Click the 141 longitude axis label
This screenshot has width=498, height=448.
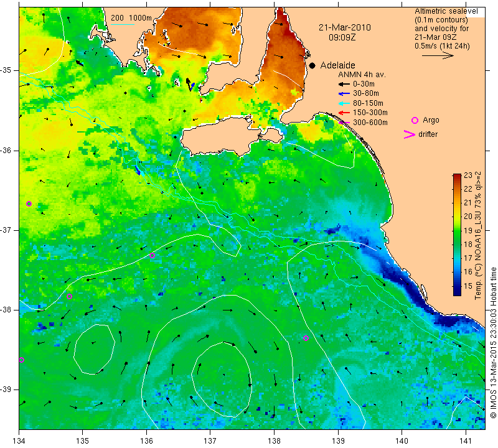[466, 441]
